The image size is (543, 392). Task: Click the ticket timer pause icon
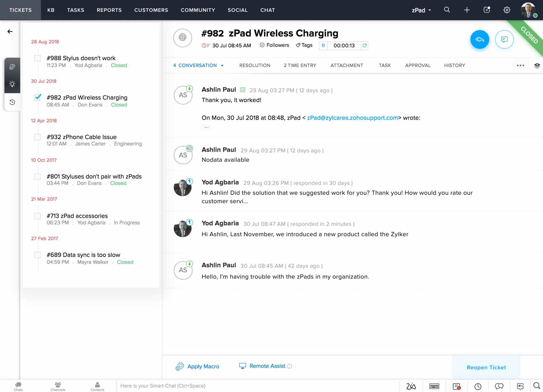pyautogui.click(x=323, y=45)
